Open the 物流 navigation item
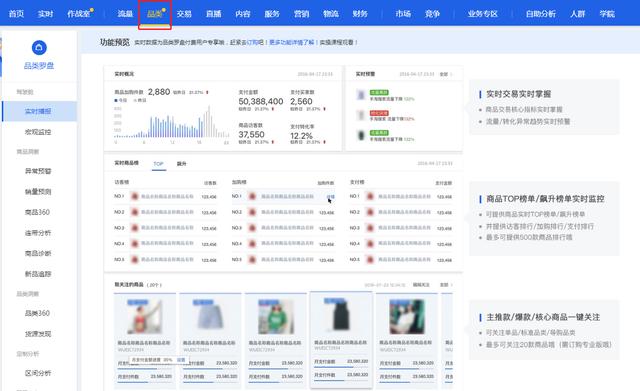 click(x=331, y=14)
